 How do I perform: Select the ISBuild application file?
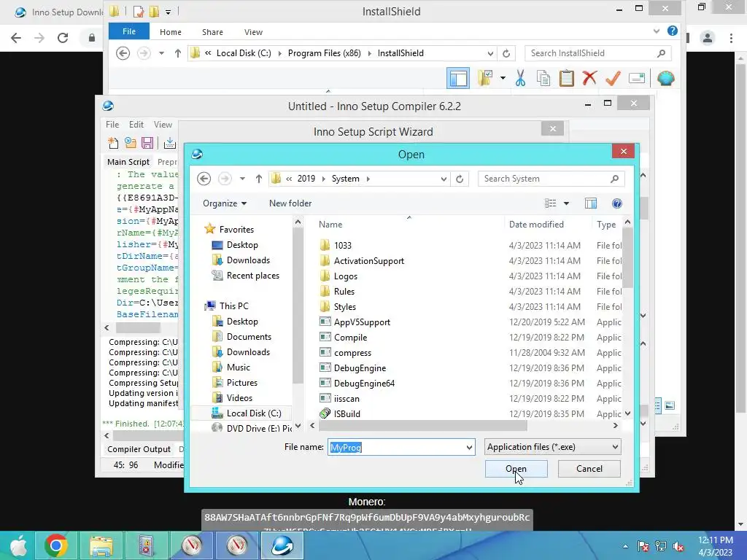(x=347, y=414)
